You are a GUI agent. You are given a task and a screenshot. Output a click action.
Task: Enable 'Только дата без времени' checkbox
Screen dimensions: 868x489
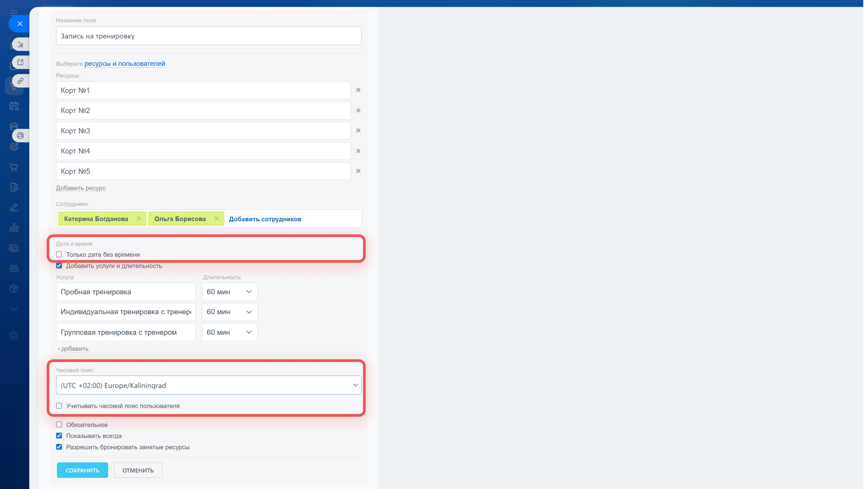pyautogui.click(x=59, y=254)
